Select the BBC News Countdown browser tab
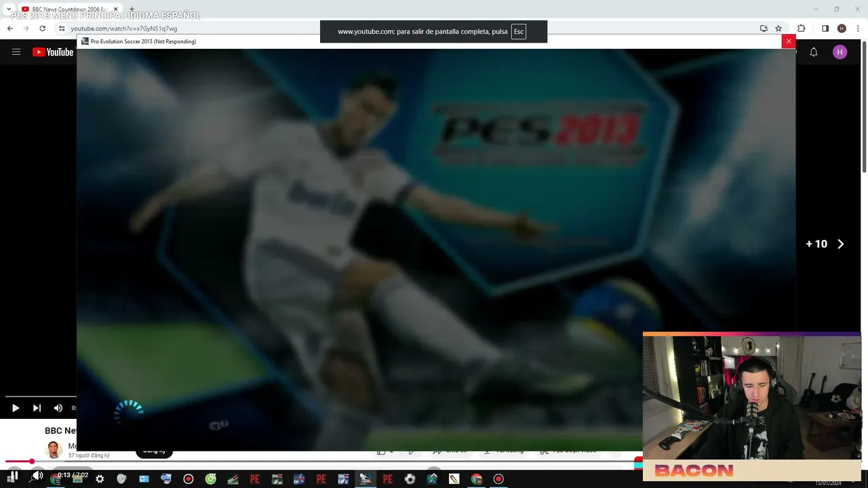 [x=70, y=9]
